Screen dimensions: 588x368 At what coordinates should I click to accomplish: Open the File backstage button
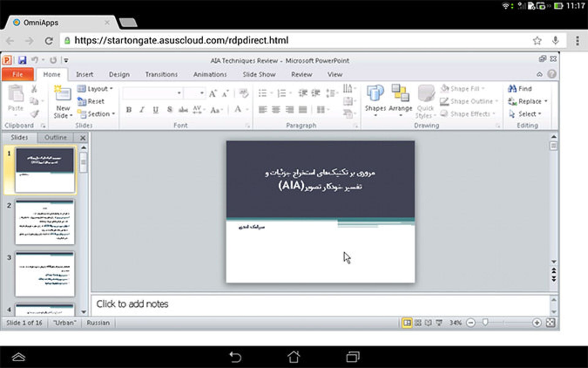[x=17, y=75]
